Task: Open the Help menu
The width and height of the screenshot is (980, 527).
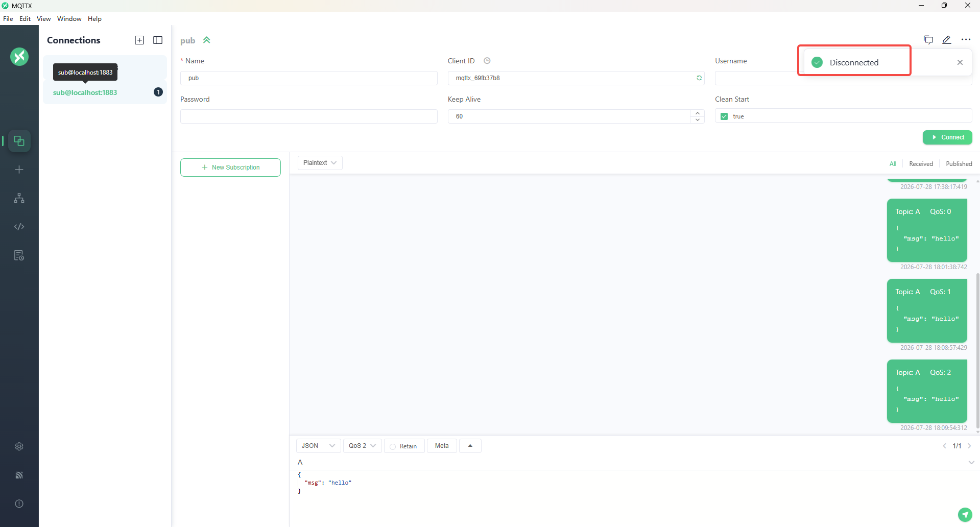Action: coord(94,19)
